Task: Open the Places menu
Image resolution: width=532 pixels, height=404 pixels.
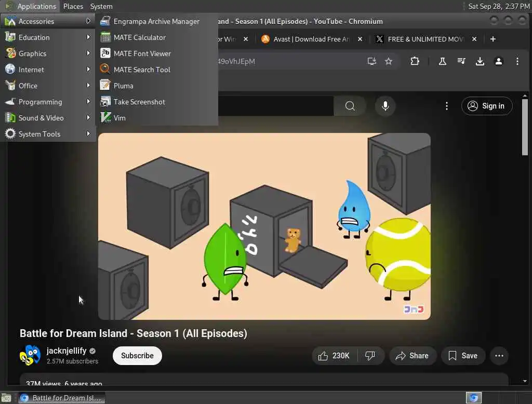Action: pyautogui.click(x=73, y=6)
